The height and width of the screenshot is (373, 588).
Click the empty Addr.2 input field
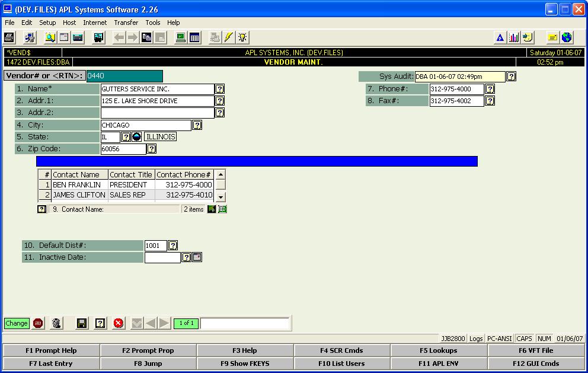(157, 113)
